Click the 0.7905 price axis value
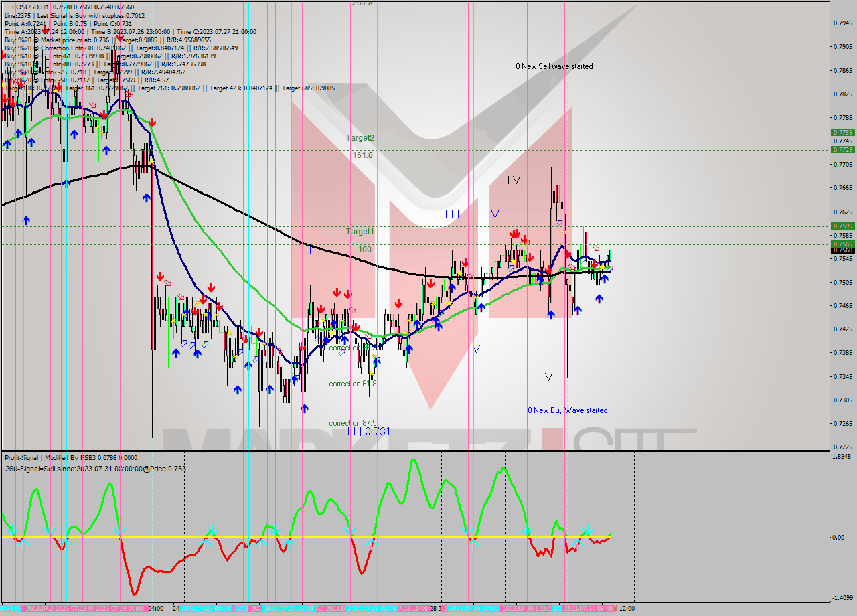Viewport: 857px width, 616px height. point(842,47)
